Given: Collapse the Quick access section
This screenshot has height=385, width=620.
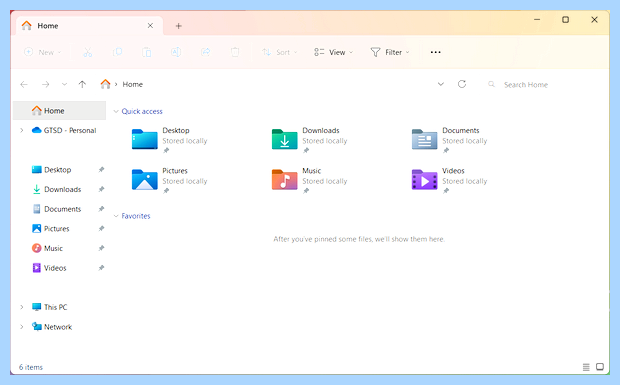Looking at the screenshot, I should (x=116, y=111).
